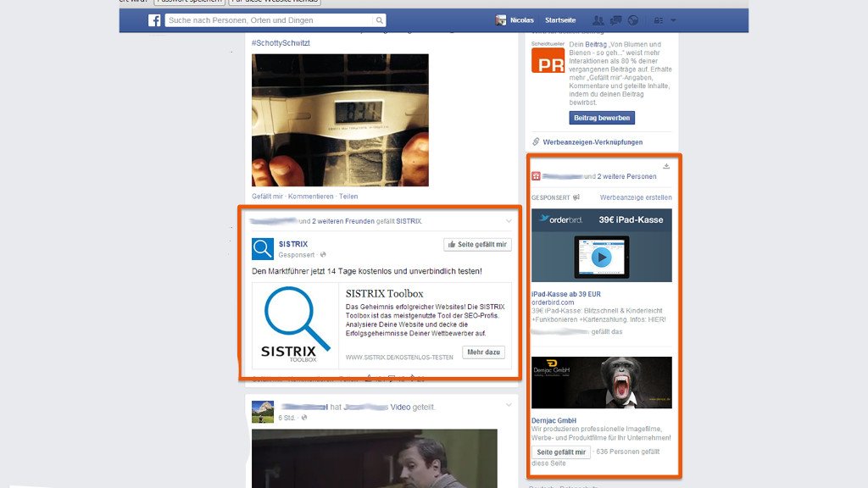This screenshot has width=868, height=488.
Task: Click the Facebook logo icon
Action: coord(154,20)
